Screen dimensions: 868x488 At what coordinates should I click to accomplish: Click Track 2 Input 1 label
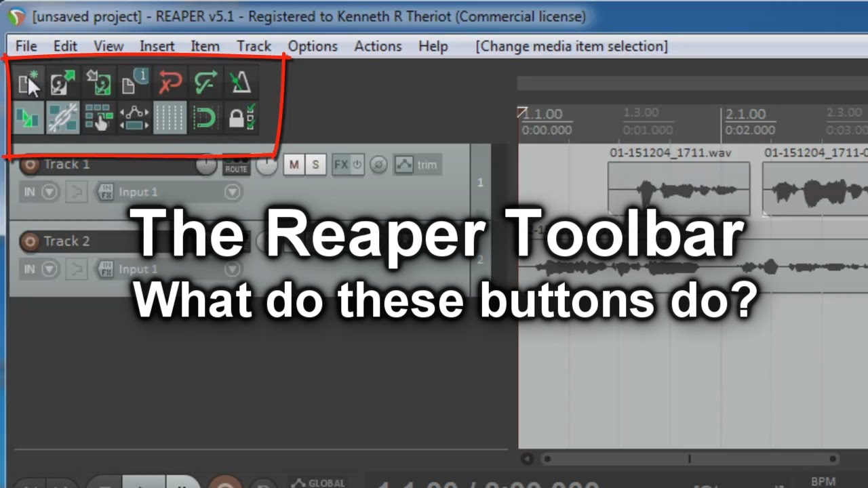[x=138, y=269]
